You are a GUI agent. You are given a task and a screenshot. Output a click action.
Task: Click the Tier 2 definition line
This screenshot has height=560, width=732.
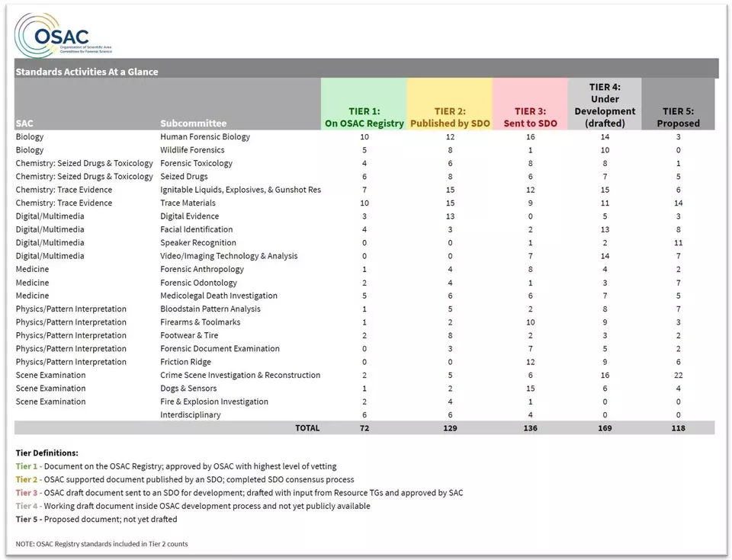[x=185, y=479]
